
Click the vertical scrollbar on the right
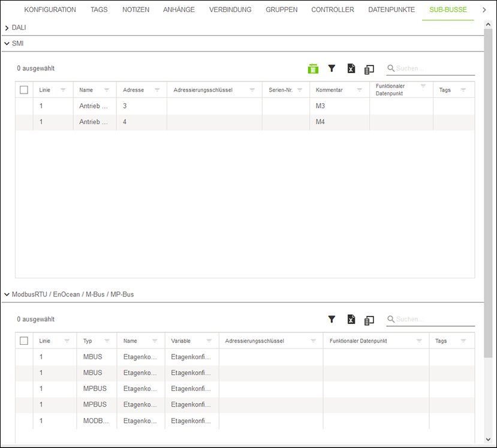(x=492, y=180)
